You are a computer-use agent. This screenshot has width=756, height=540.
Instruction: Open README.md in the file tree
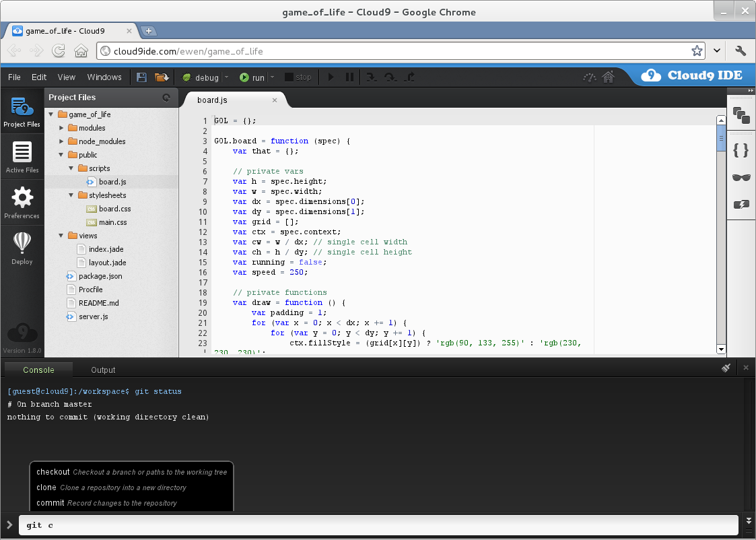[x=99, y=303]
